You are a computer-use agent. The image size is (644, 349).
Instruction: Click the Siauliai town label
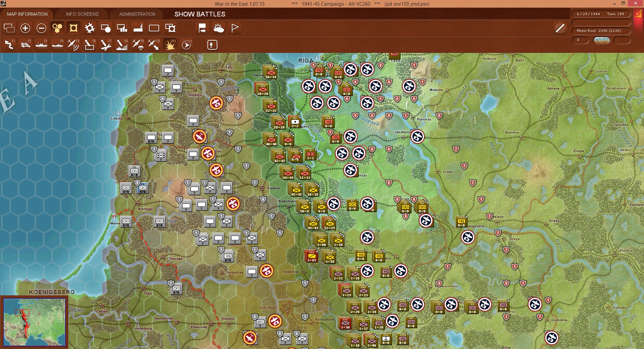pyautogui.click(x=273, y=188)
